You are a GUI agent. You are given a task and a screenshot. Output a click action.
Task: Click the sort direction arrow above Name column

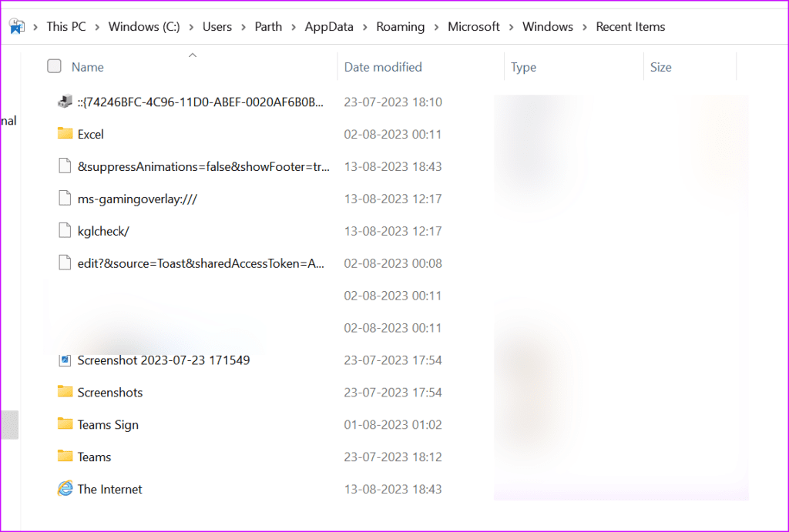tap(193, 55)
